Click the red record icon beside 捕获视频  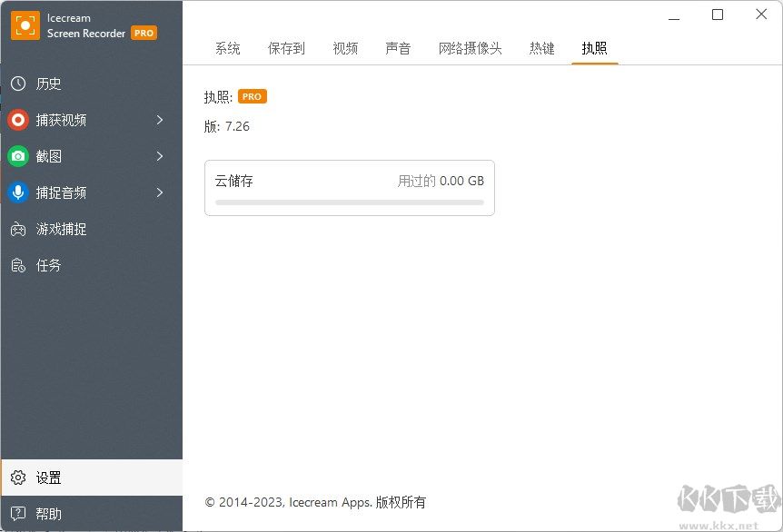pyautogui.click(x=18, y=120)
